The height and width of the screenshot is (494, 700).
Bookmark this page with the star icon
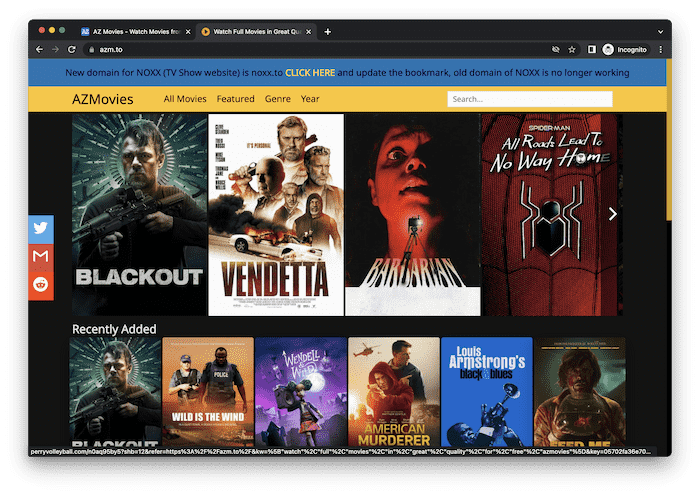pos(572,50)
